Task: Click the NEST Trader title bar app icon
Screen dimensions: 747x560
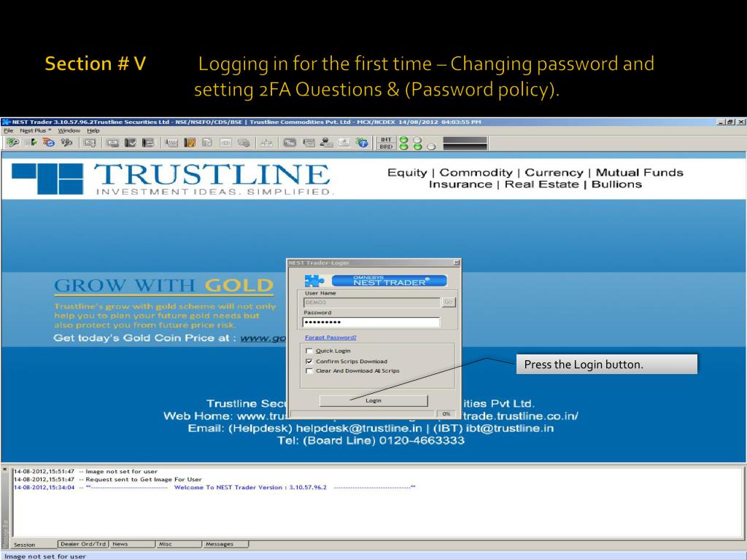Action: point(6,122)
